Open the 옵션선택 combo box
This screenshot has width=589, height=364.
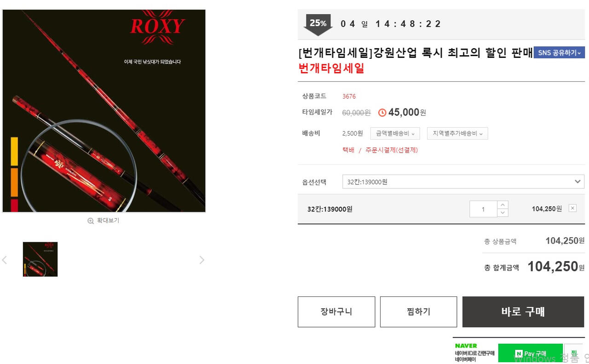(x=463, y=182)
